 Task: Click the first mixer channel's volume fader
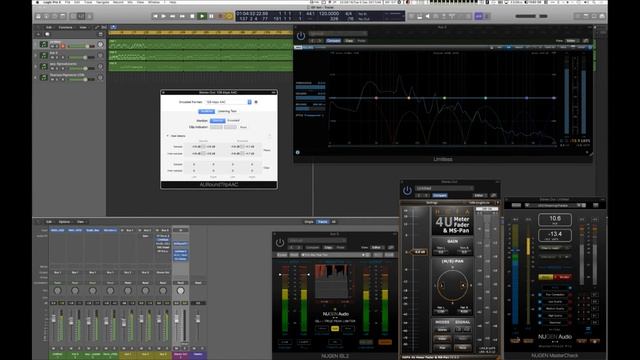click(x=53, y=319)
